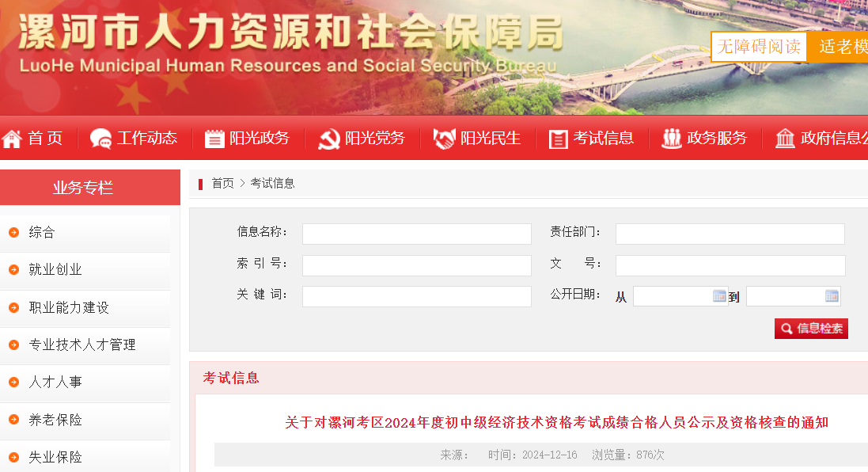Click the home house icon in navigation
This screenshot has height=472, width=868.
(x=12, y=139)
